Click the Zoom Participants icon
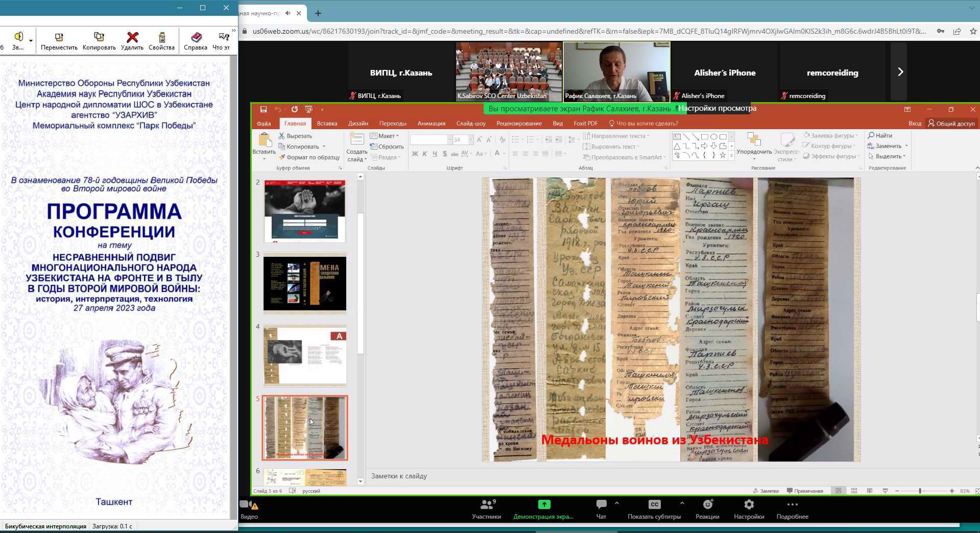 [486, 505]
